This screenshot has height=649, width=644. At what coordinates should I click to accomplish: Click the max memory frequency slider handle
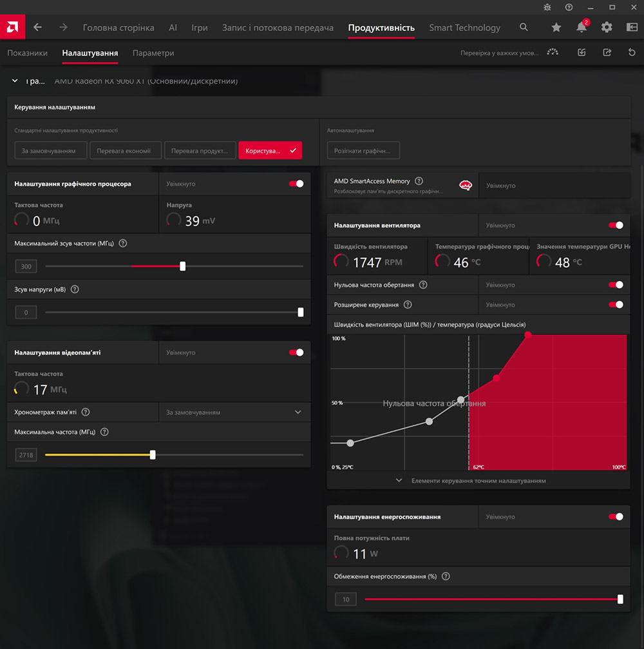(x=153, y=455)
